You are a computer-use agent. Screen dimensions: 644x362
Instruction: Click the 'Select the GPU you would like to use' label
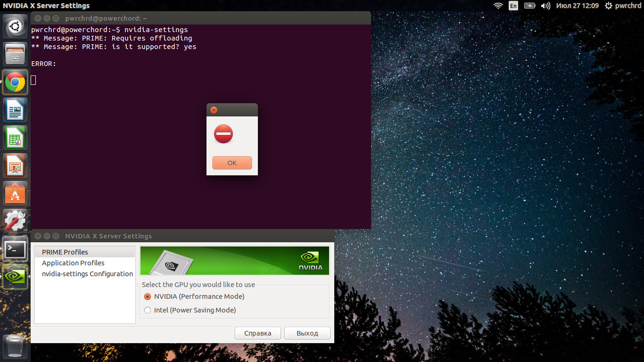(x=198, y=284)
